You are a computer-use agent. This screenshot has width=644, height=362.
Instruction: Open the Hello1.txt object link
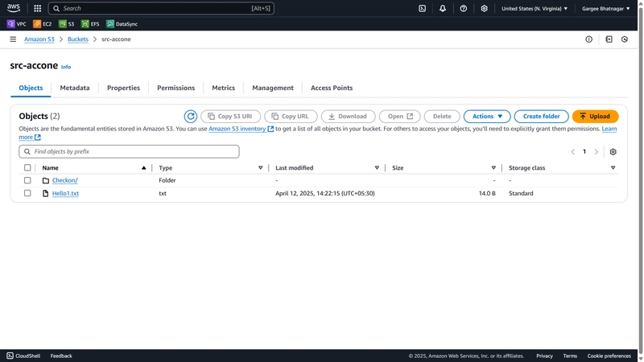click(x=65, y=193)
